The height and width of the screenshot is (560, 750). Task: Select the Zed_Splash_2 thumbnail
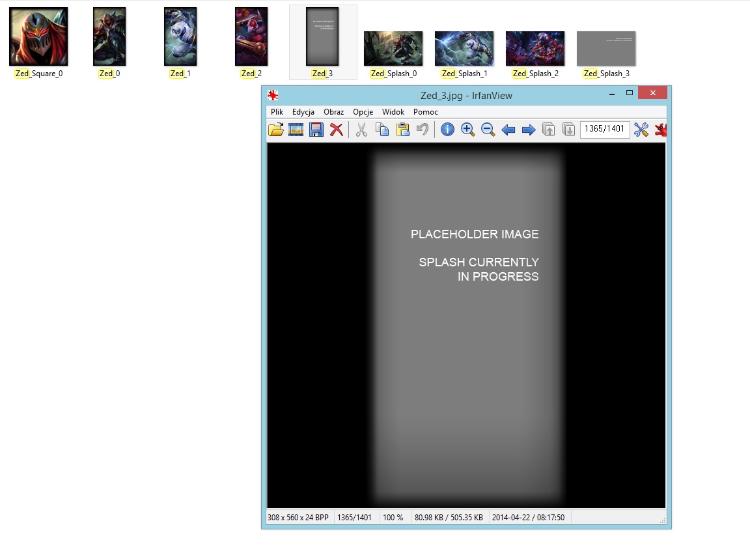click(535, 48)
